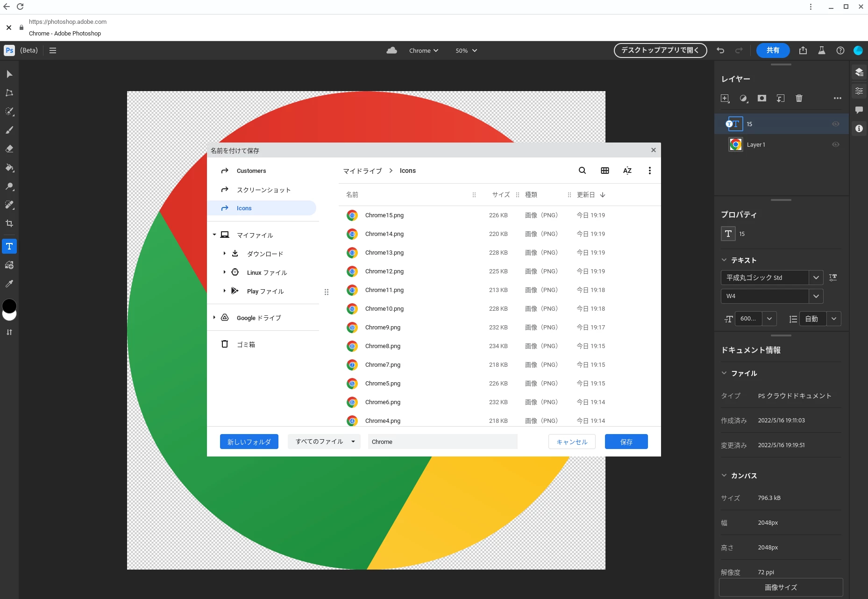868x599 pixels.
Task: Select the Type tool
Action: tap(9, 246)
